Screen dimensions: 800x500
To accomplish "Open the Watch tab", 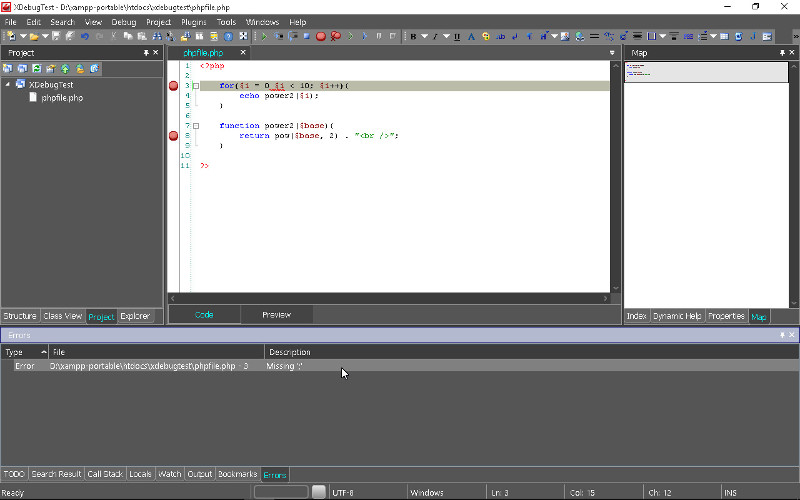I will [170, 474].
